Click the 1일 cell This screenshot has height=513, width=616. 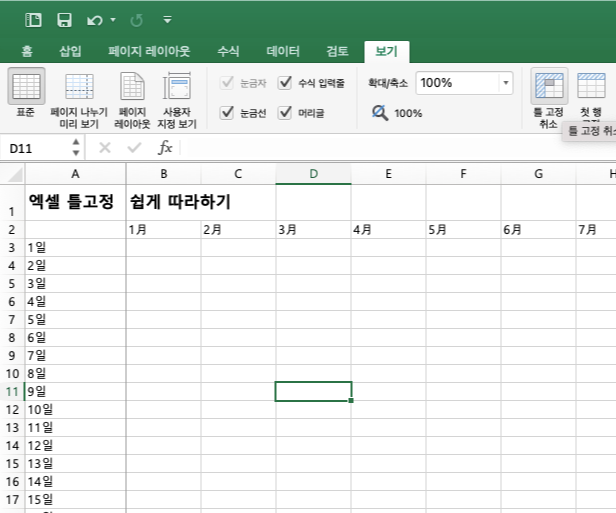coord(75,247)
